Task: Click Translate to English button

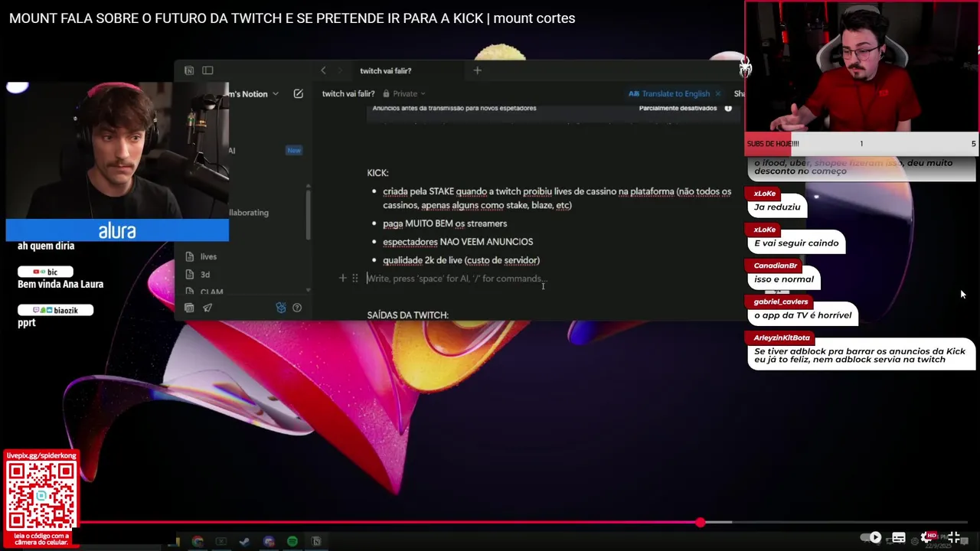Action: tap(669, 94)
